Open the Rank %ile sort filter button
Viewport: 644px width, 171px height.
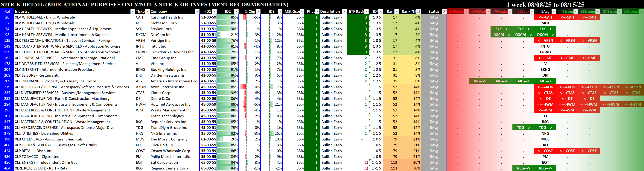(x=418, y=11)
